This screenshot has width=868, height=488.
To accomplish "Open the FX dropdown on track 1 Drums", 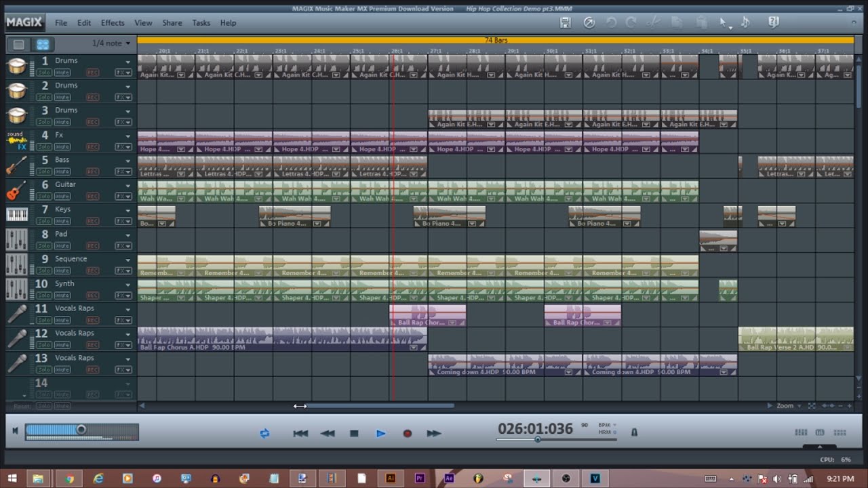I will (x=123, y=73).
